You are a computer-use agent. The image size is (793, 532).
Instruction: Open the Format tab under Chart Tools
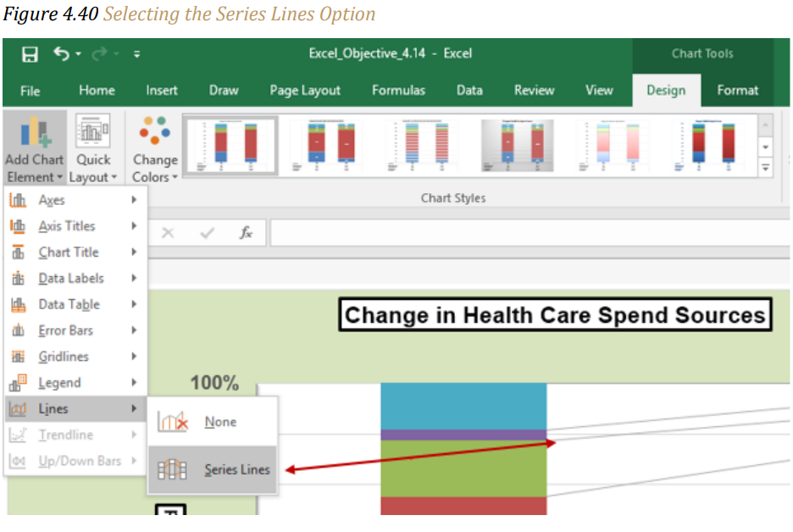tap(737, 91)
